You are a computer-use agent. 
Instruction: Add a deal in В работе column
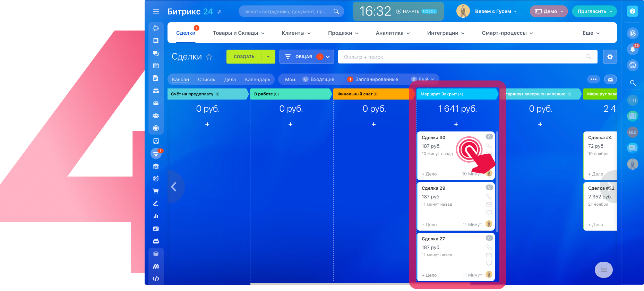[291, 124]
